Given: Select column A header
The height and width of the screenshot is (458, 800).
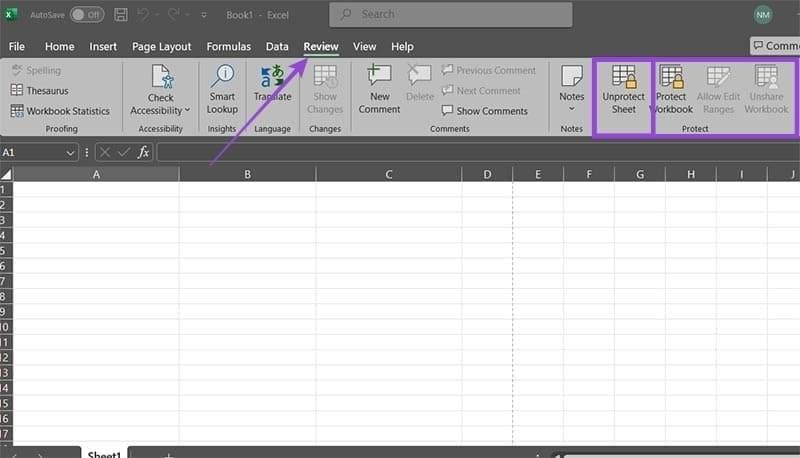Looking at the screenshot, I should [x=96, y=174].
